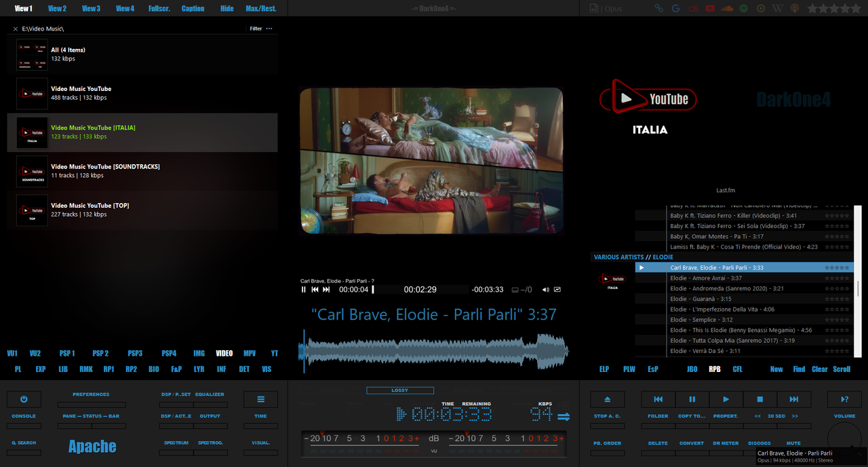Select track Elodie - Guaranà
Screen dimensions: 868x467
(x=744, y=299)
